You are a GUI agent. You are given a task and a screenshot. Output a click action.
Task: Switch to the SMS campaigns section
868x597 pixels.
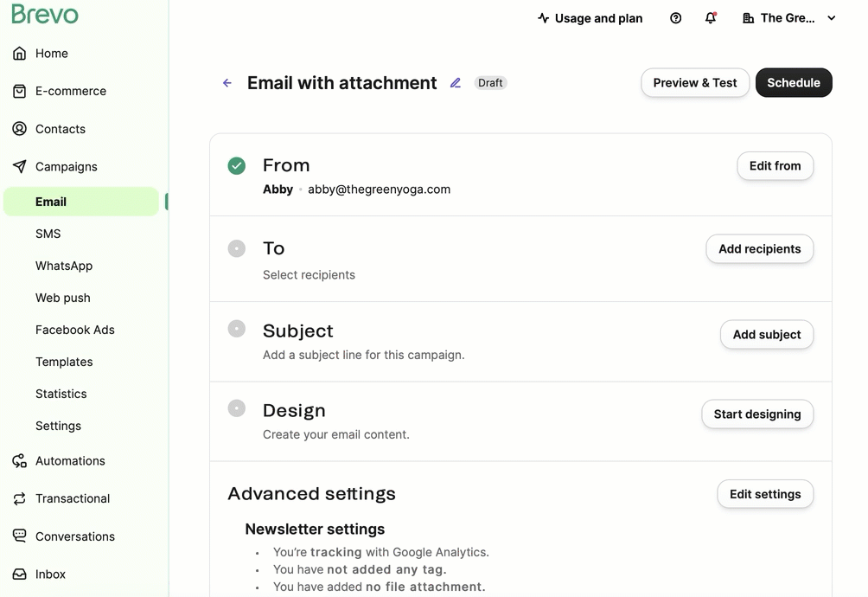(x=48, y=233)
